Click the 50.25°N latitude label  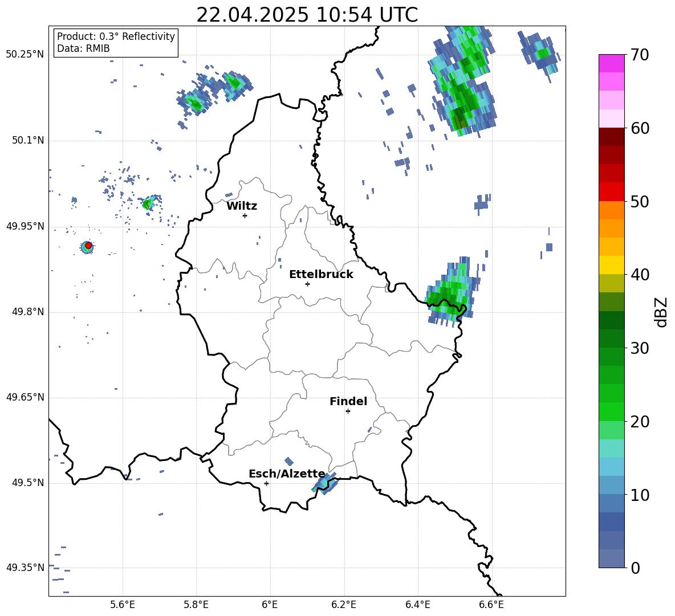tap(25, 55)
